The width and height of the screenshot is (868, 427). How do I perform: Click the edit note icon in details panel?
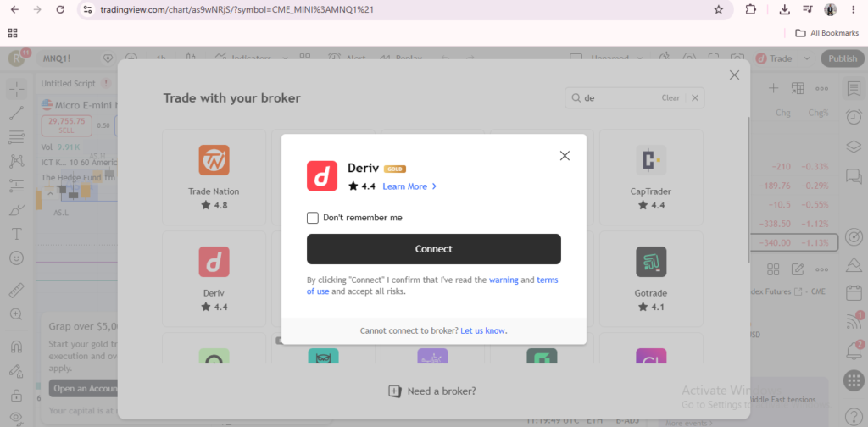798,269
